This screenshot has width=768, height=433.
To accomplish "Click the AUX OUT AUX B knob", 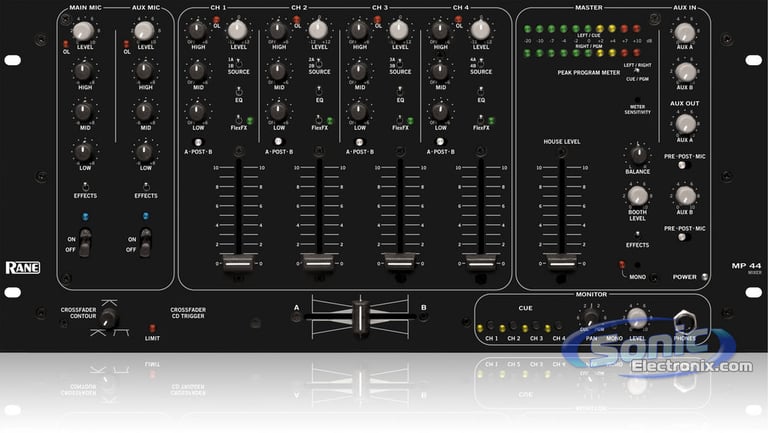I will coord(685,196).
